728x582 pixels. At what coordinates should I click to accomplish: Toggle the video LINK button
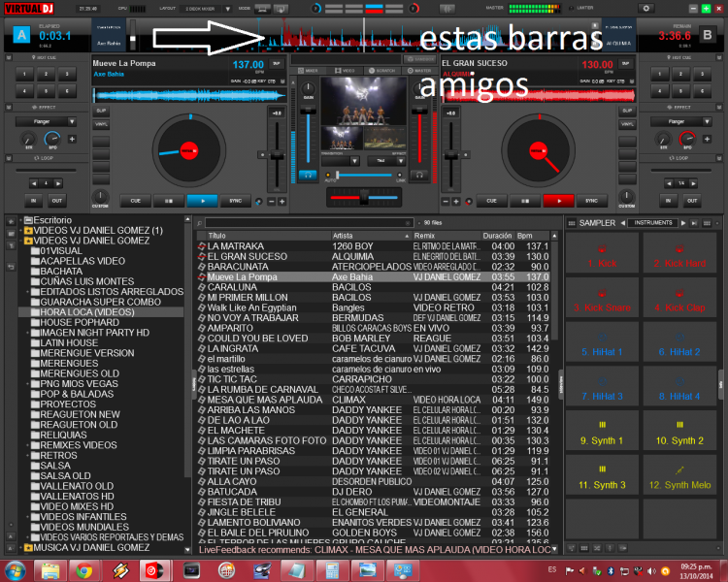(399, 176)
